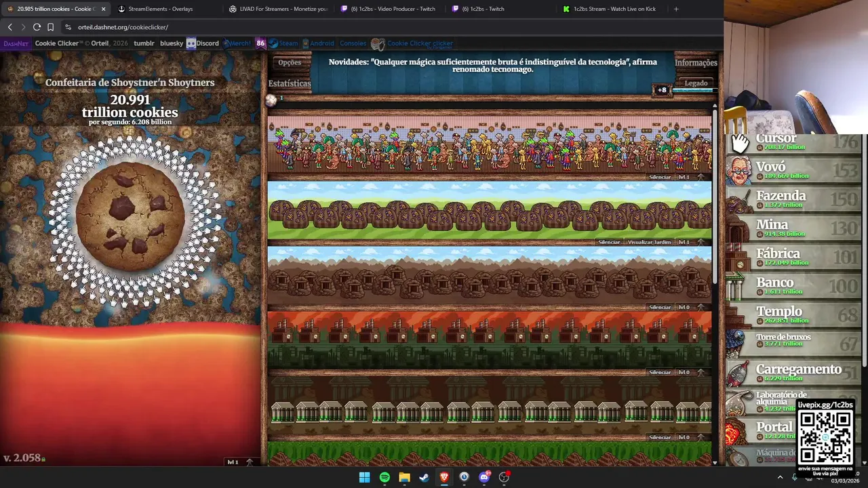Screen dimensions: 868x488
Task: Open Steam from the taskbar
Action: (424, 477)
